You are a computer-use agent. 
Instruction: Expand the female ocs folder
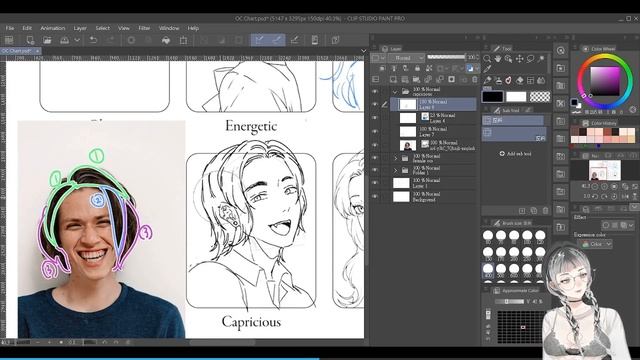[x=395, y=158]
